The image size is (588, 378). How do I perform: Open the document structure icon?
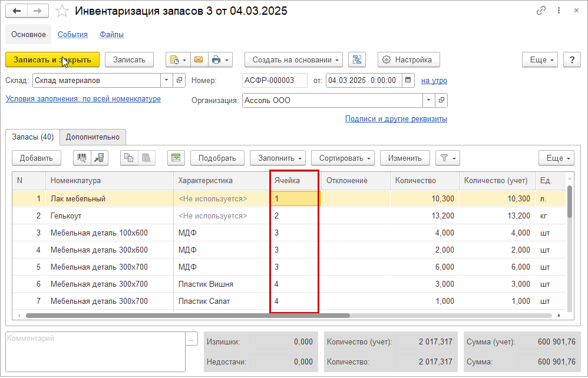[357, 59]
